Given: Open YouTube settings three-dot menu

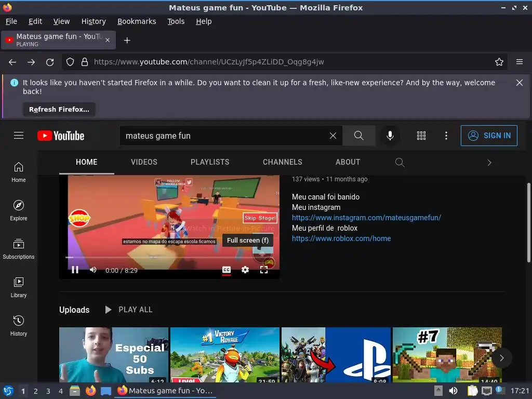Looking at the screenshot, I should [446, 136].
